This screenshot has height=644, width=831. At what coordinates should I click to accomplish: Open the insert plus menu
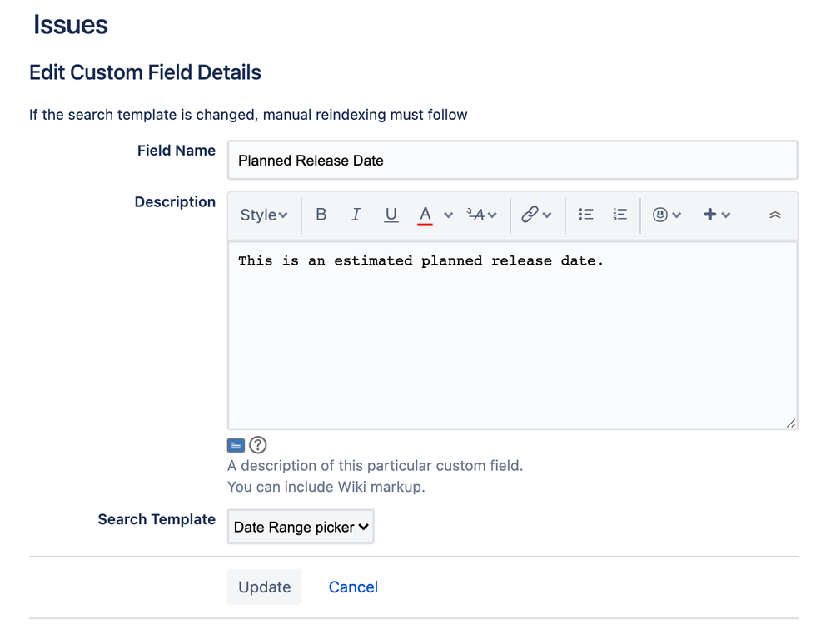(709, 215)
